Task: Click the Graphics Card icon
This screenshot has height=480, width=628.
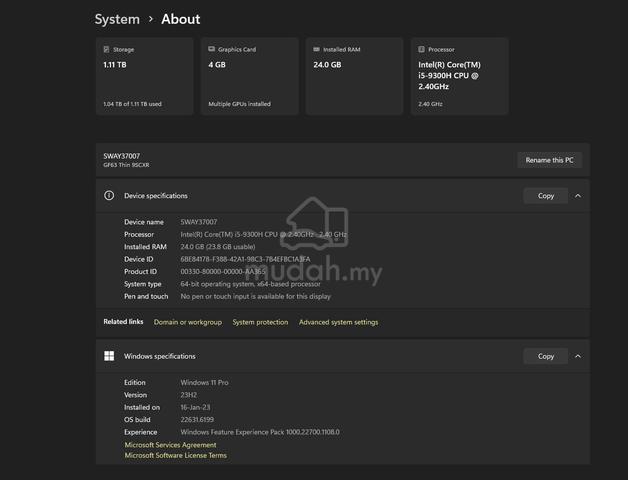Action: (x=211, y=49)
